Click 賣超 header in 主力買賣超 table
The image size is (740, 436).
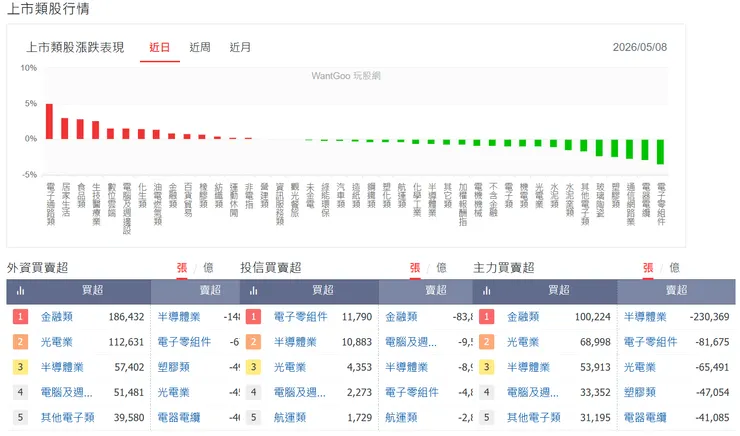[x=676, y=290]
